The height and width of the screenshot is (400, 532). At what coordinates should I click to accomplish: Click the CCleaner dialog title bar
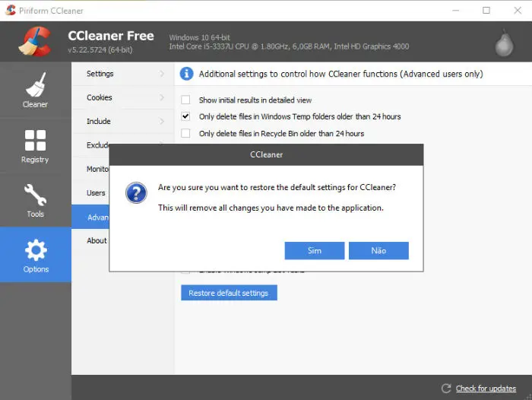coord(266,154)
